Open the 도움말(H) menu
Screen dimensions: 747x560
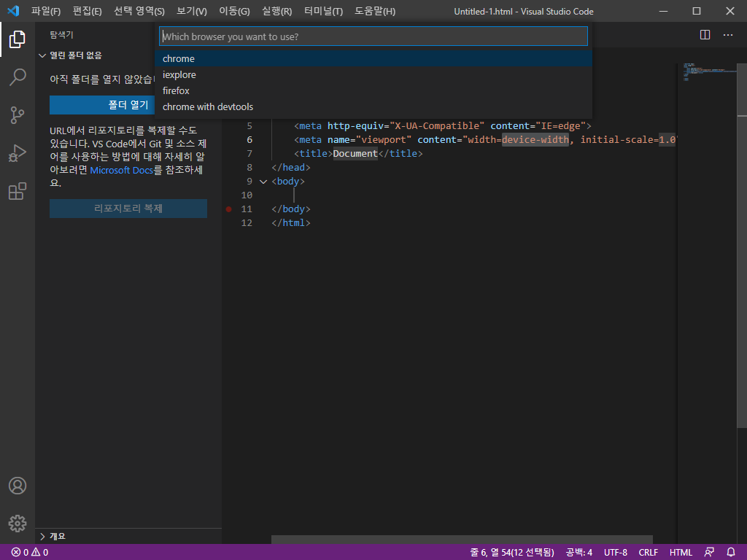click(x=375, y=11)
